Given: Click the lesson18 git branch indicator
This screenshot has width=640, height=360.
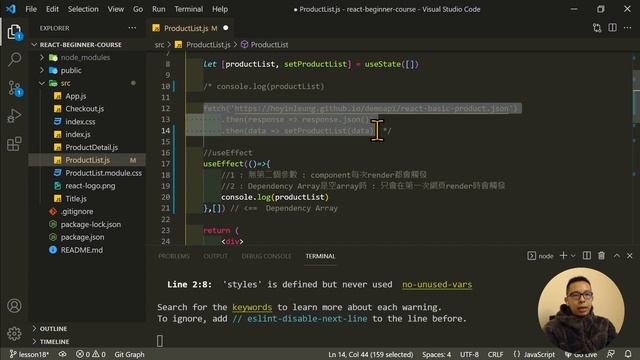Looking at the screenshot, I should click(x=29, y=354).
